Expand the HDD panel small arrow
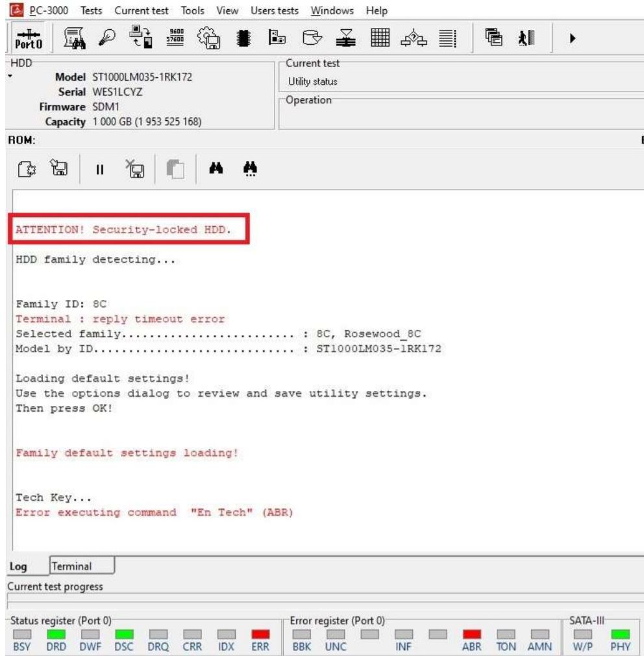This screenshot has width=644, height=656. (x=10, y=76)
